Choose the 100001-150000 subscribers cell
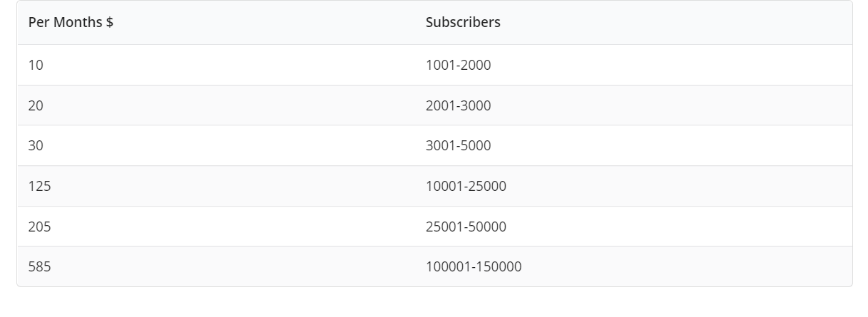 pyautogui.click(x=474, y=266)
